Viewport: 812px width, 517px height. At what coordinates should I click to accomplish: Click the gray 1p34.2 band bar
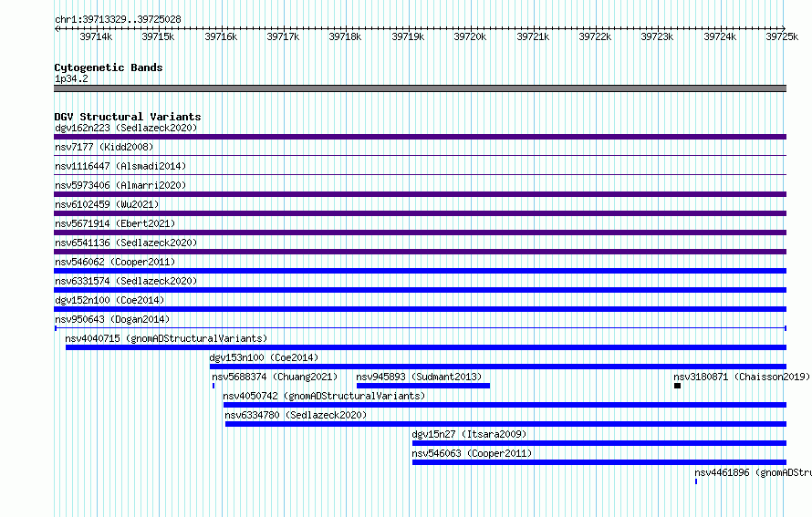(420, 88)
